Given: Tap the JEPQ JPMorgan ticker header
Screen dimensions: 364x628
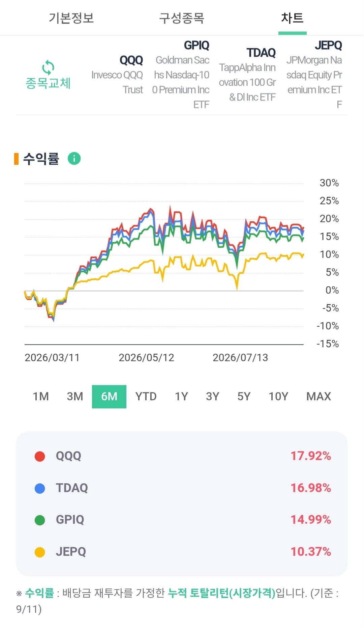Looking at the screenshot, I should pos(314,75).
